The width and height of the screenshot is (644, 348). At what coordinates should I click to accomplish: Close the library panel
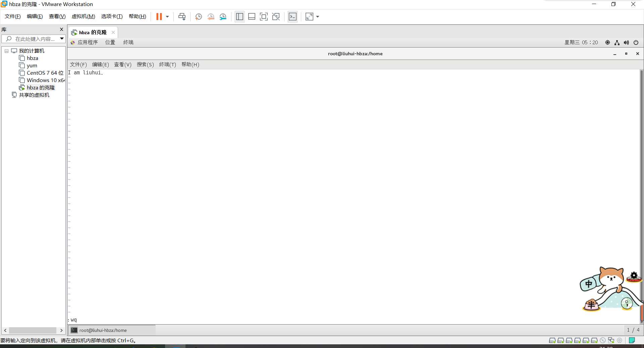click(x=61, y=29)
